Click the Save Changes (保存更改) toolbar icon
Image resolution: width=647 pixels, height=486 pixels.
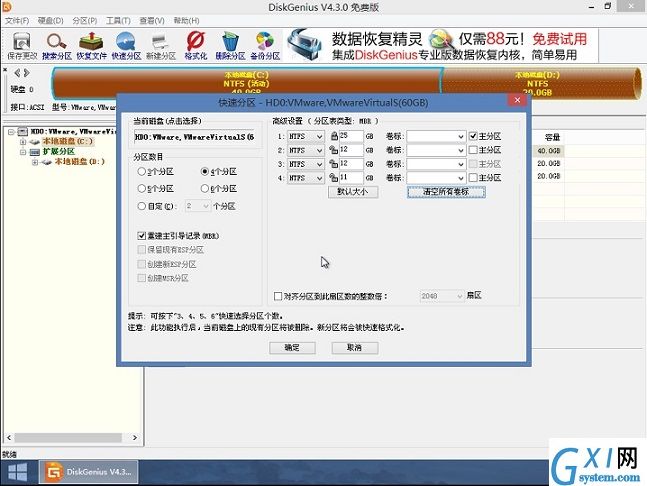(x=22, y=46)
